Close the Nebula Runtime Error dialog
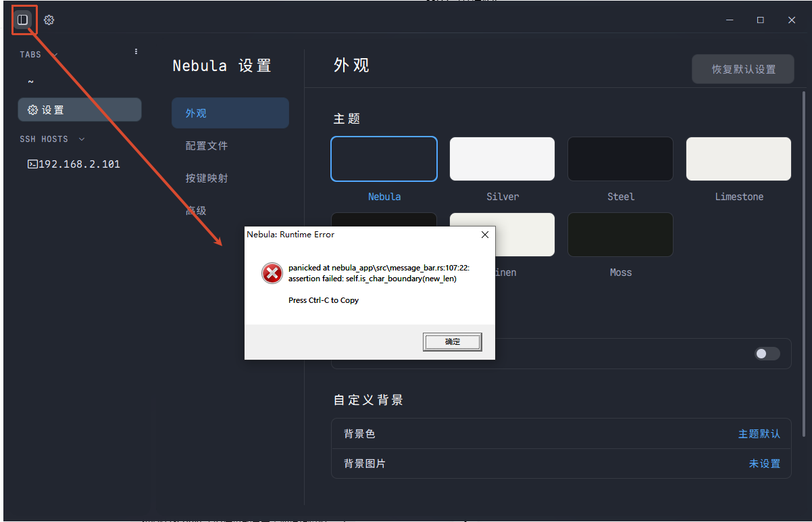 [x=484, y=235]
